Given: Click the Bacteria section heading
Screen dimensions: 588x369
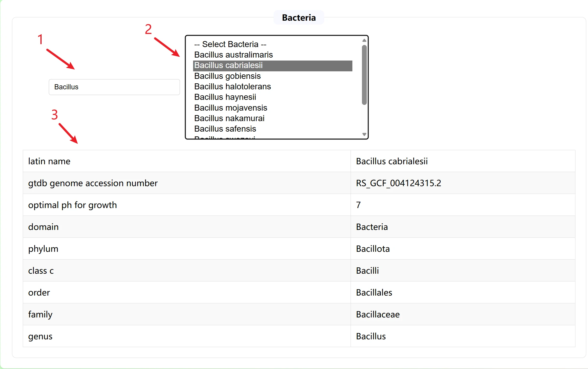Looking at the screenshot, I should 299,18.
